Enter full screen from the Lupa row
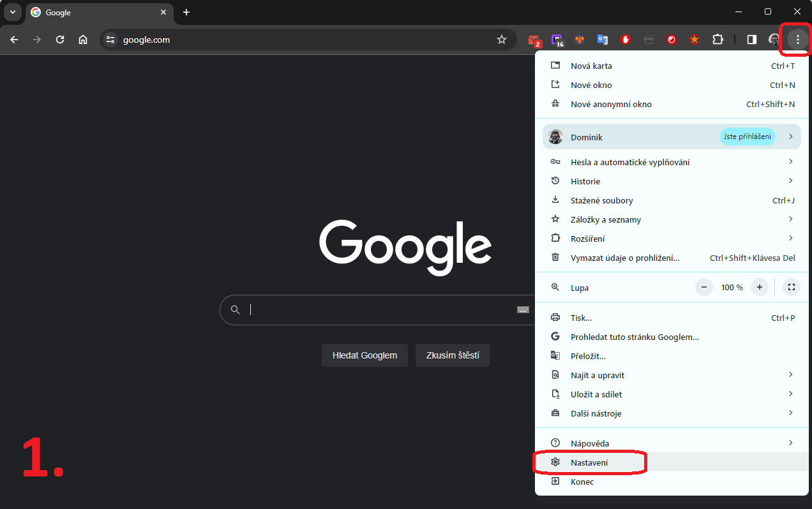The width and height of the screenshot is (812, 509). (792, 288)
